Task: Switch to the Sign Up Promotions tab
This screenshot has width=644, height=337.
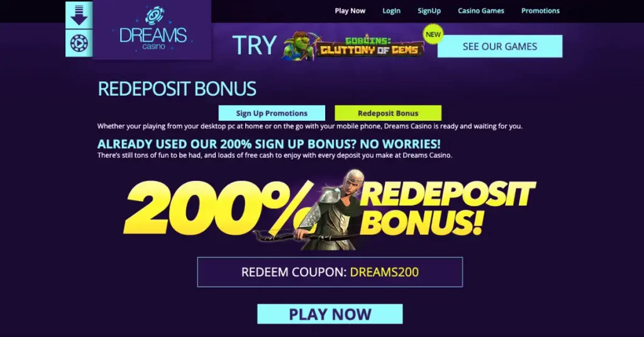Action: (272, 113)
